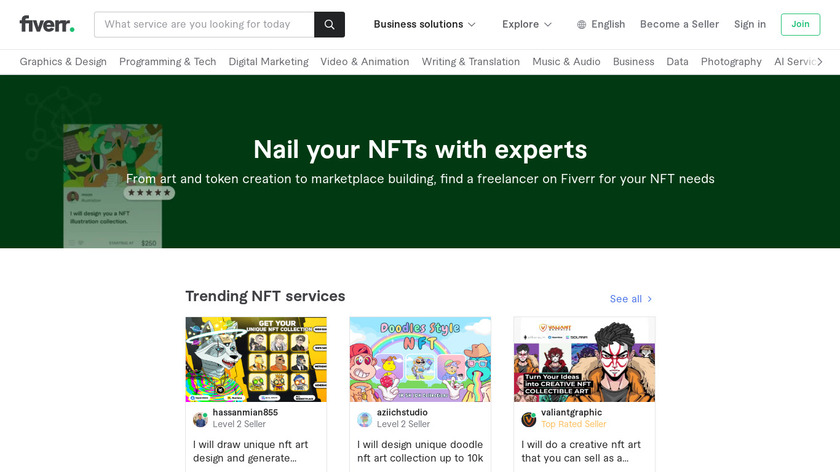Click the five-star rating badge in banner
The height and width of the screenshot is (472, 840).
pos(149,193)
